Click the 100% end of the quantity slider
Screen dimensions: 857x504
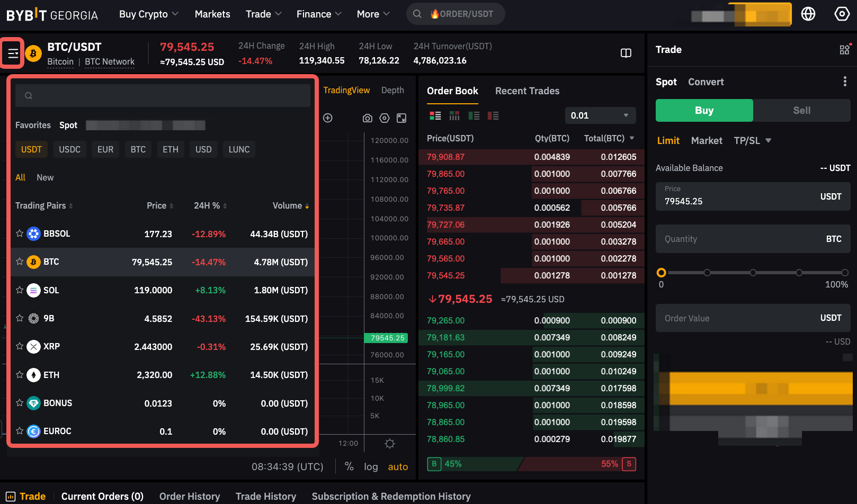[x=845, y=273]
